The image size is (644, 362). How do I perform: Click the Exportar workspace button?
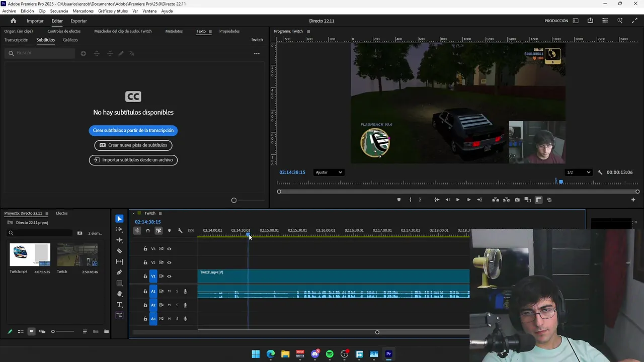[x=78, y=21]
